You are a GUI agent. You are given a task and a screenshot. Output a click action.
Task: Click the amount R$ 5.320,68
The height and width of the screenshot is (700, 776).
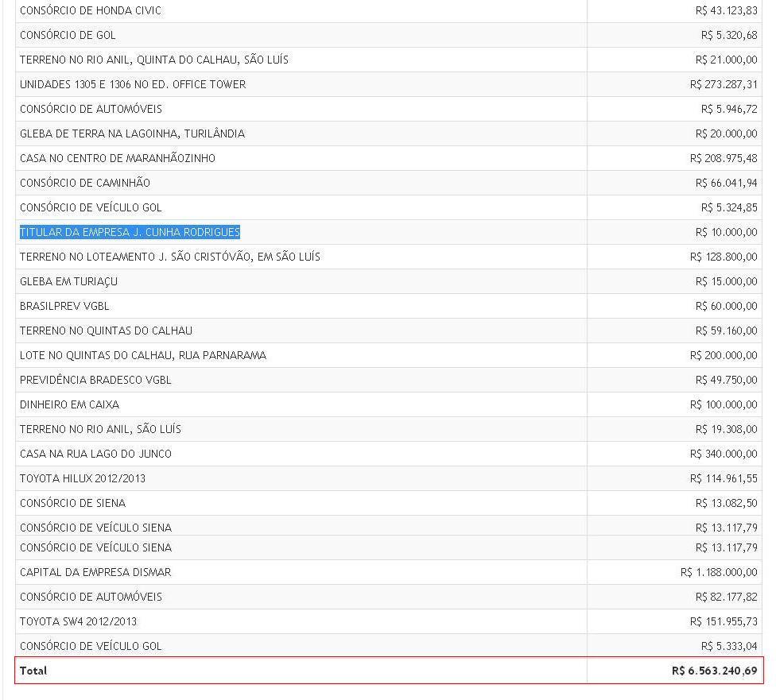pyautogui.click(x=729, y=35)
